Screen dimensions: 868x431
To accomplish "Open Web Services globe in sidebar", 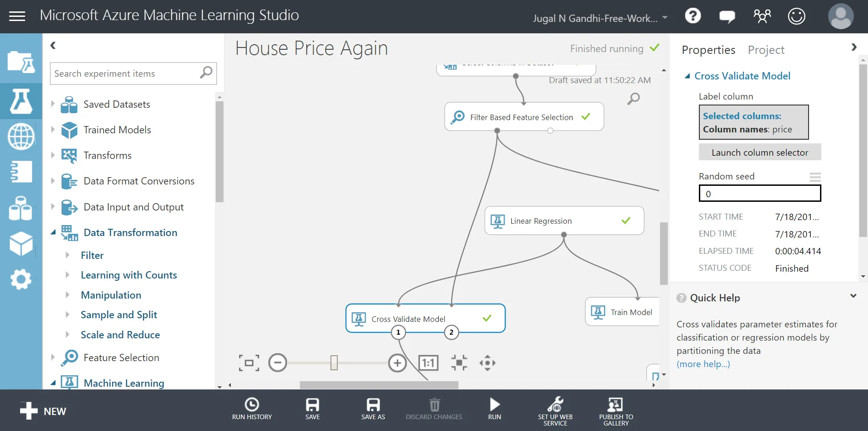I will tap(21, 137).
